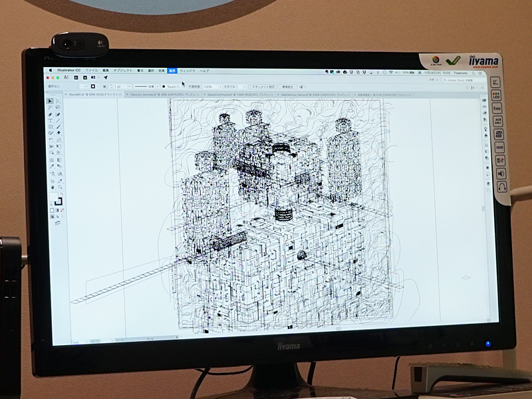This screenshot has width=532, height=399.
Task: Open the workspace switcher 文字 dropdown
Action: tap(434, 80)
